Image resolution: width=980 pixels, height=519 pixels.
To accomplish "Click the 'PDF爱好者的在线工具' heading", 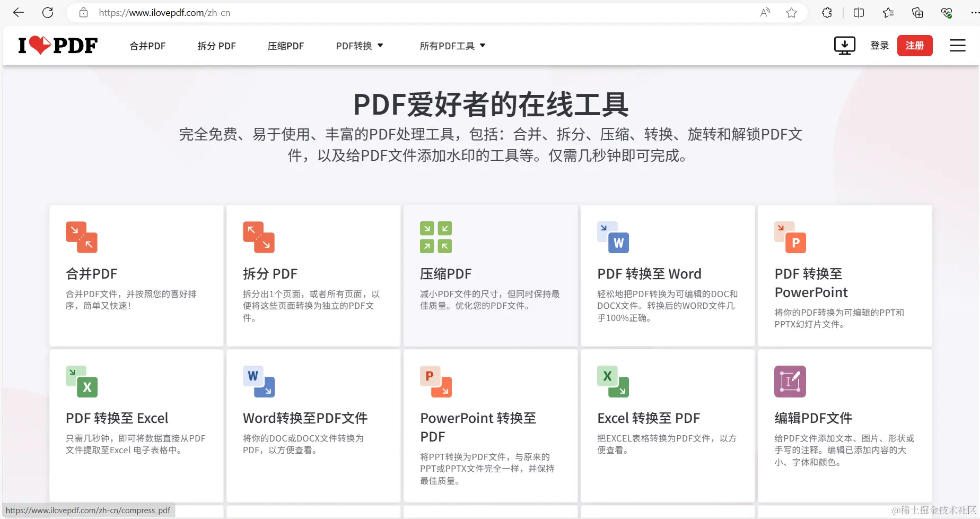I will [491, 104].
